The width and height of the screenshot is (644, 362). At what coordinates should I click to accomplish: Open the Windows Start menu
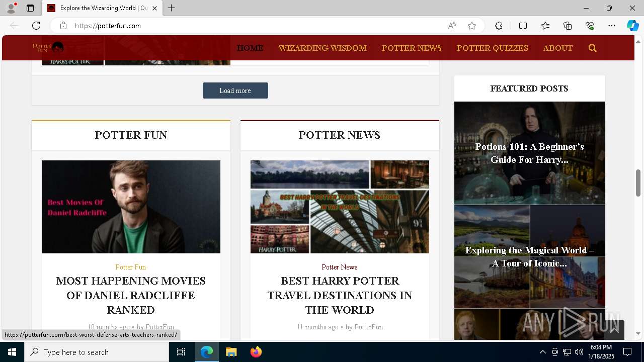point(12,352)
